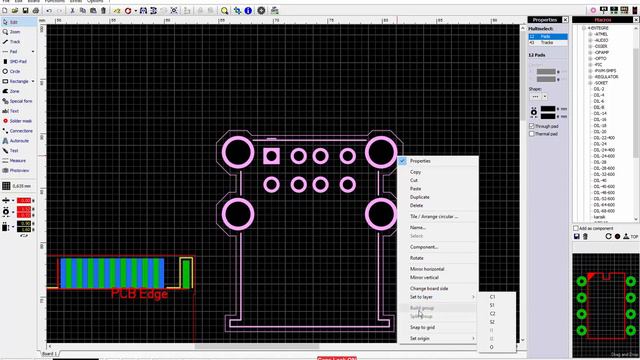Screen dimensions: 640x360
Task: Click the grid size icon showing 0.635 mm
Action: coord(6,186)
